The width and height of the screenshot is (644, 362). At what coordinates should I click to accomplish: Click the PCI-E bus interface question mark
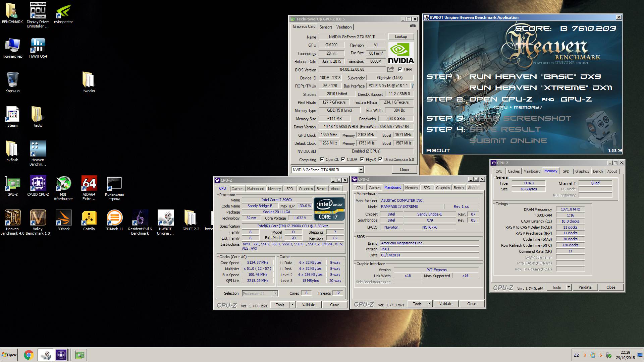click(x=413, y=86)
